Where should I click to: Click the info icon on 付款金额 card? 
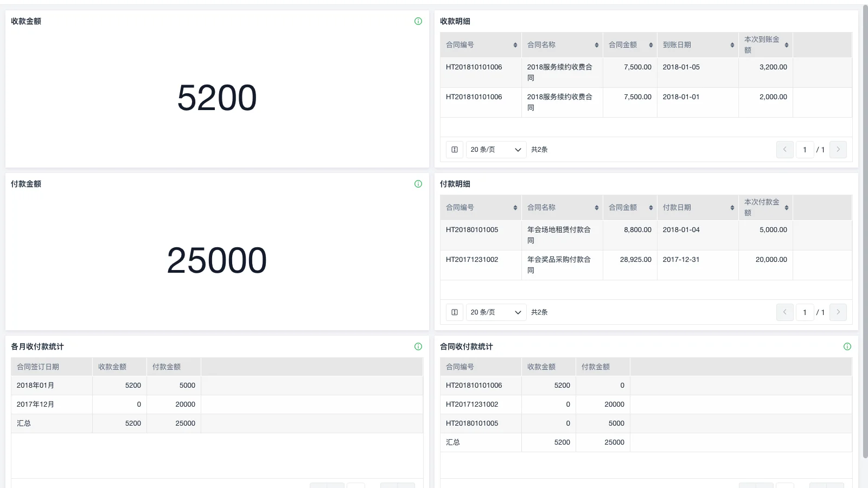(x=418, y=184)
